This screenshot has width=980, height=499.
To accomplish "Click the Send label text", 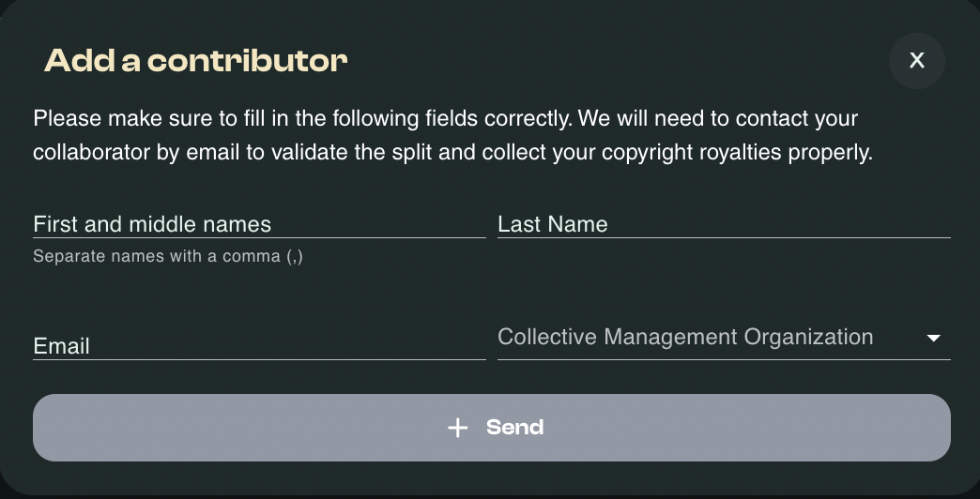I will tap(514, 428).
